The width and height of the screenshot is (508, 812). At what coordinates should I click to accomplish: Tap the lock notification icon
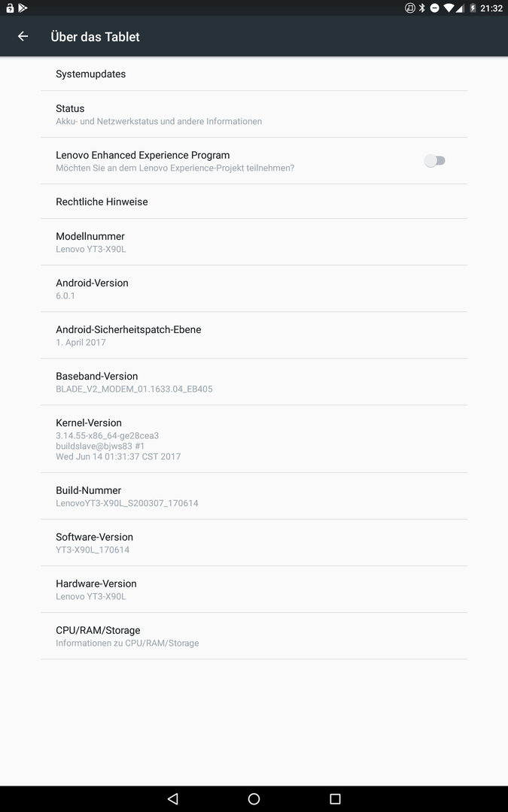point(9,8)
